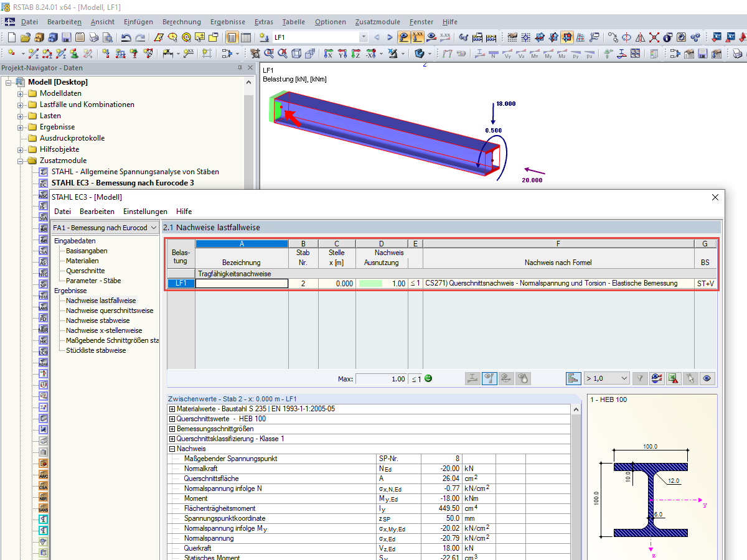The height and width of the screenshot is (560, 747).
Task: Toggle the eye view mode icon in module
Action: click(x=707, y=378)
